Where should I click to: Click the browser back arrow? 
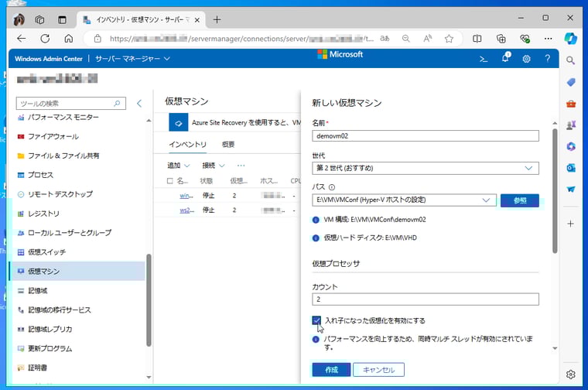(22, 38)
